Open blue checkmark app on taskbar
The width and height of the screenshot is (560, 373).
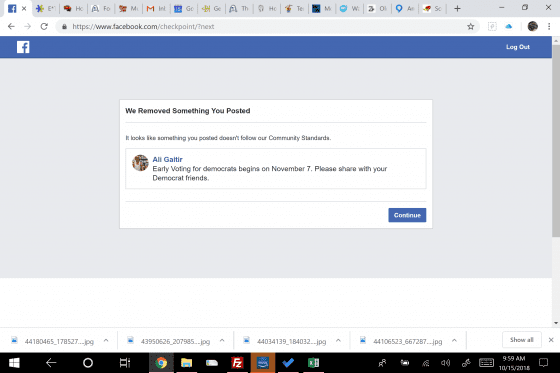[x=288, y=363]
